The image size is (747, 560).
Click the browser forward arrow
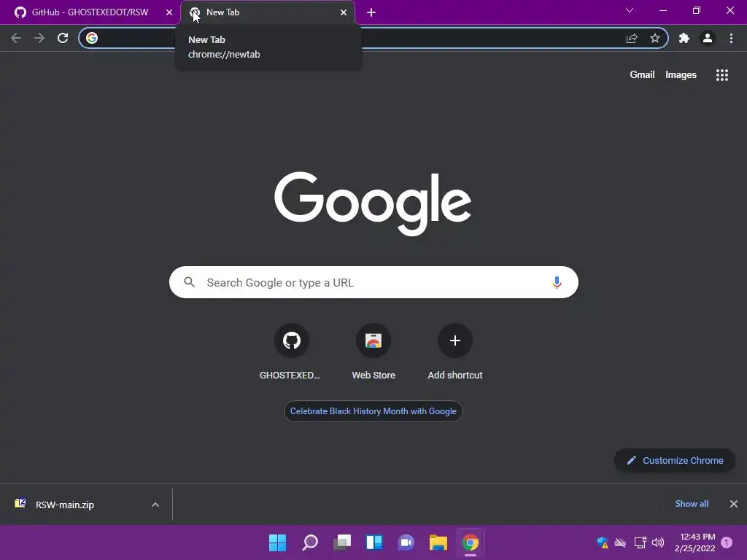39,38
